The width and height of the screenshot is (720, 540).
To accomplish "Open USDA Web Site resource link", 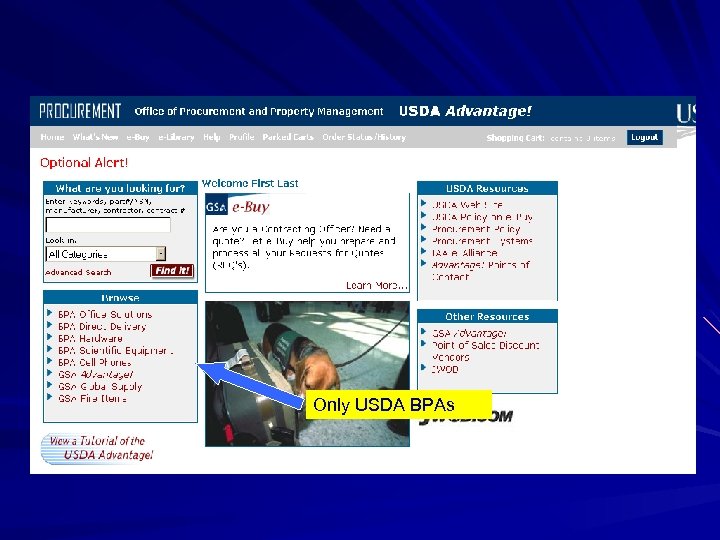I will click(467, 205).
